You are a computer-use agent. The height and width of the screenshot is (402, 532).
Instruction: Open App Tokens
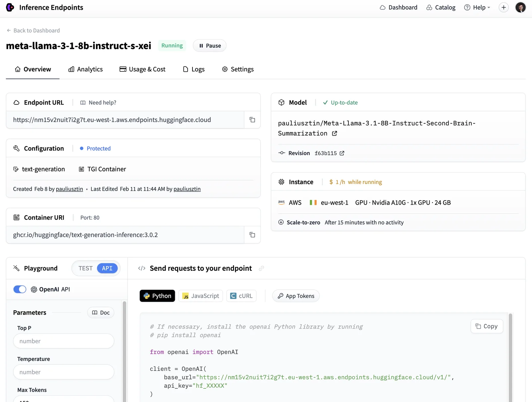click(296, 296)
